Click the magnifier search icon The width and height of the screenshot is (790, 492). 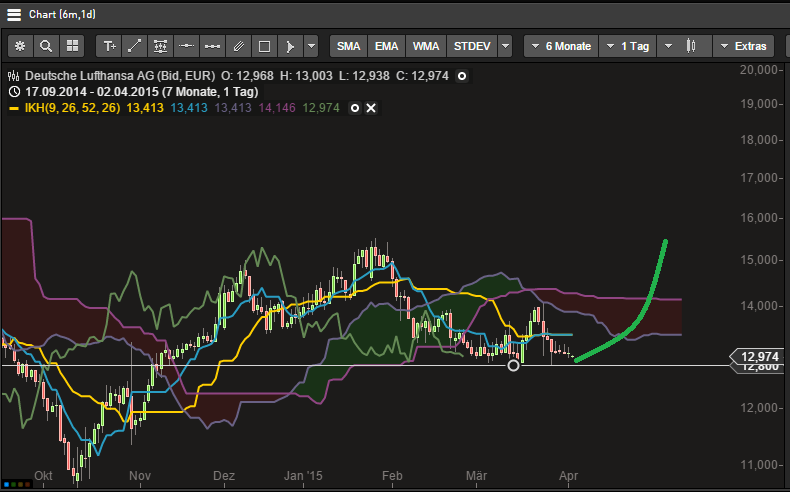46,46
